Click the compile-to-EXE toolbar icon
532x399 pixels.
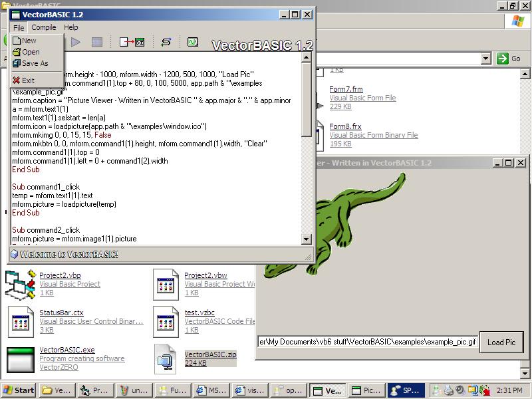[132, 42]
